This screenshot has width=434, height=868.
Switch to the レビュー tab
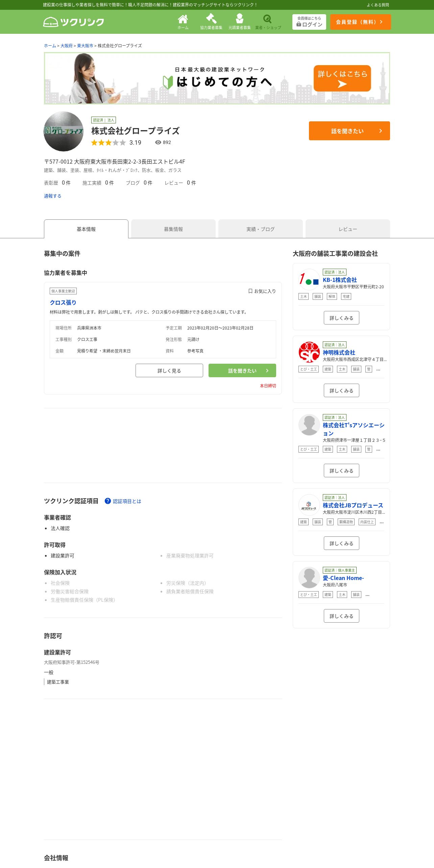click(348, 229)
